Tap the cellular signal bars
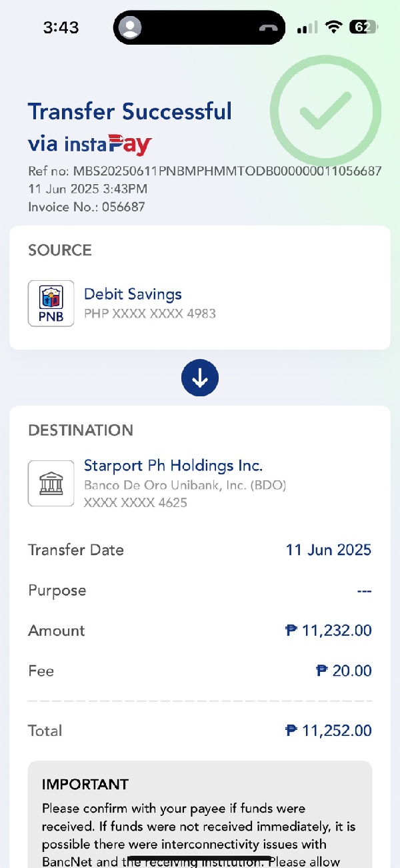Viewport: 400px width, 868px height. pos(307,28)
